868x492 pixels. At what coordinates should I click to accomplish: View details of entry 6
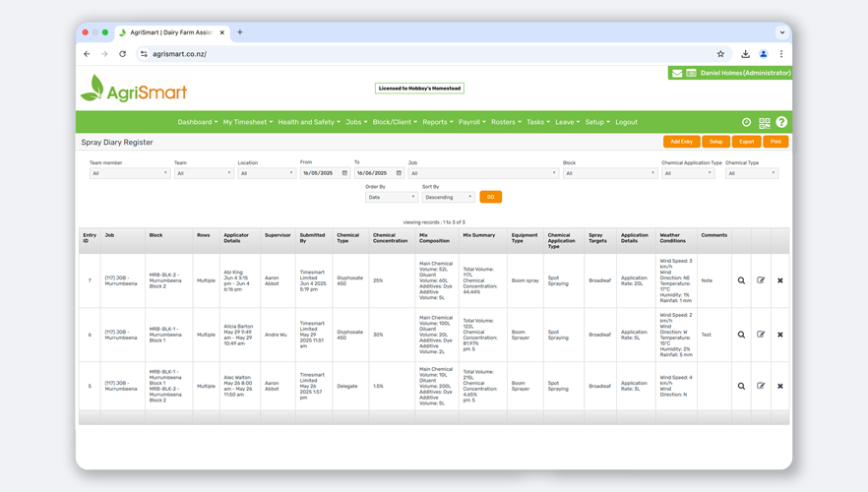pyautogui.click(x=741, y=335)
